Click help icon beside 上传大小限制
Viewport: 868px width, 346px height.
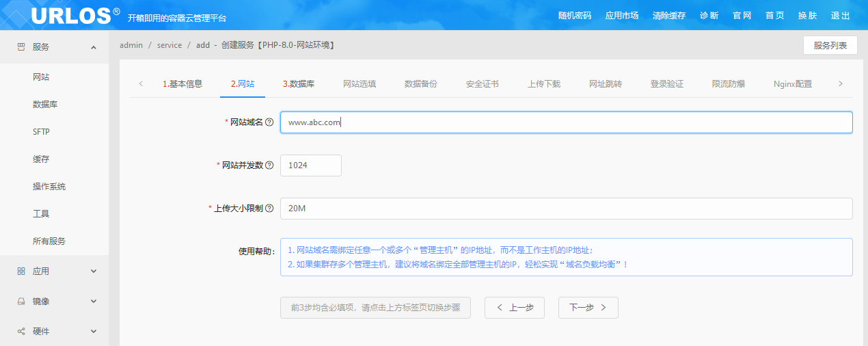click(x=269, y=209)
